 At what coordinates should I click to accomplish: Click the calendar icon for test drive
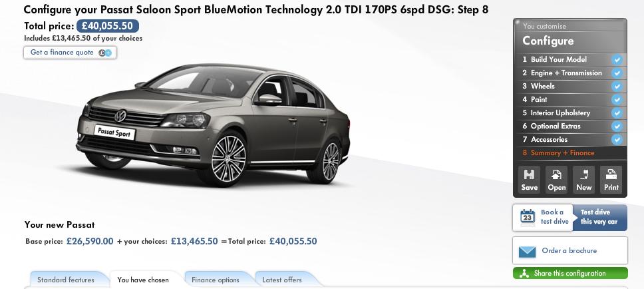528,217
